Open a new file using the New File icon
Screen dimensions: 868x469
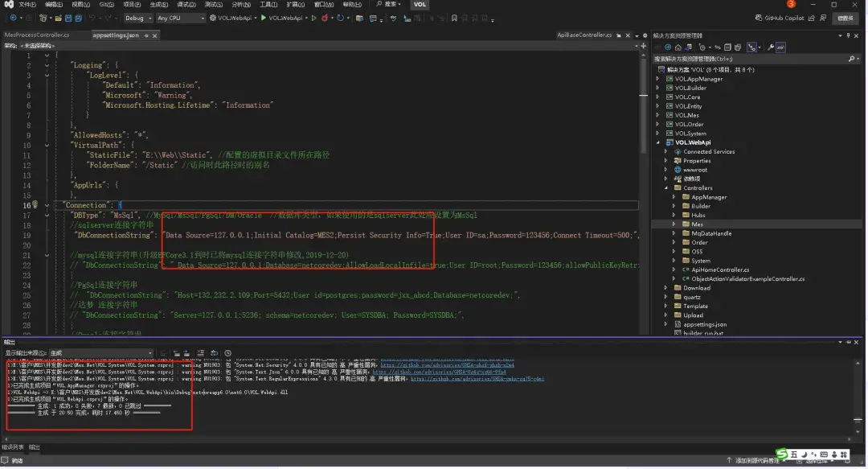[x=42, y=18]
